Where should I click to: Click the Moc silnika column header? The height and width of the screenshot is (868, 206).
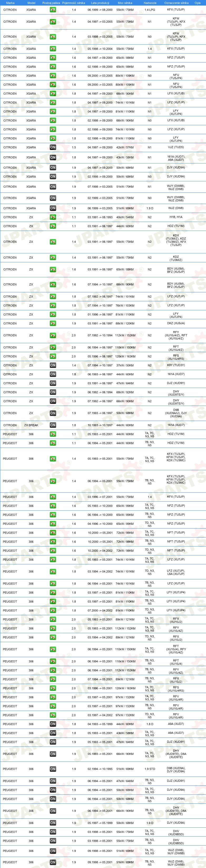[125, 3]
